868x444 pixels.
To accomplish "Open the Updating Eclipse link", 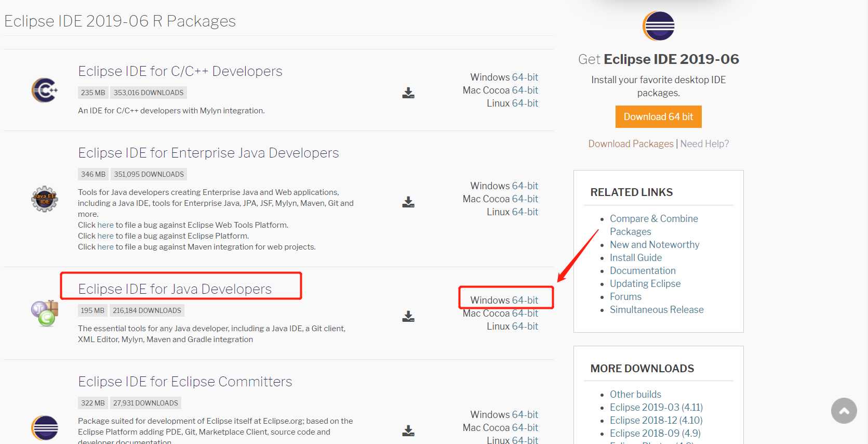I will pos(645,283).
